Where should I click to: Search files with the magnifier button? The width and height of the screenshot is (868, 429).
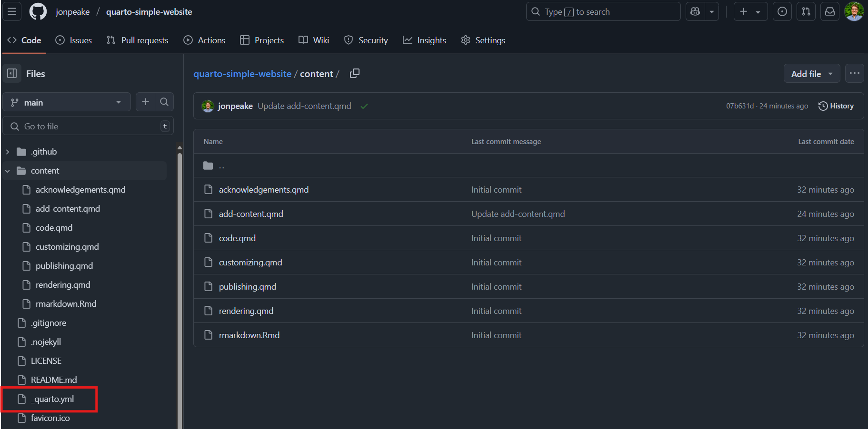click(164, 102)
